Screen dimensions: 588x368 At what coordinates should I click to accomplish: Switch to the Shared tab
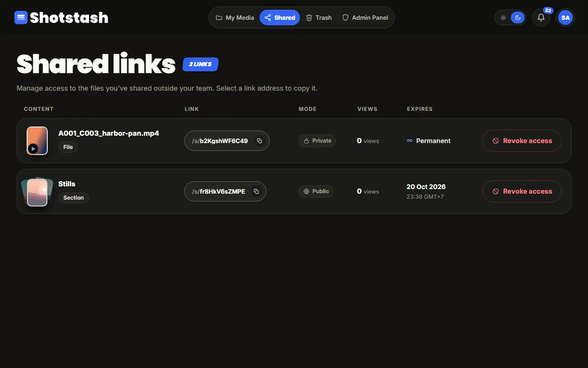coord(280,17)
